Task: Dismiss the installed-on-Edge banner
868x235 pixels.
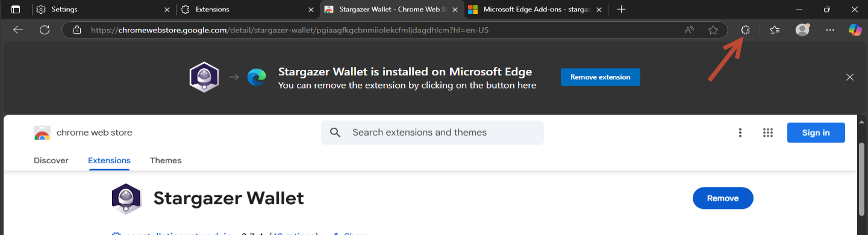Action: coord(850,77)
